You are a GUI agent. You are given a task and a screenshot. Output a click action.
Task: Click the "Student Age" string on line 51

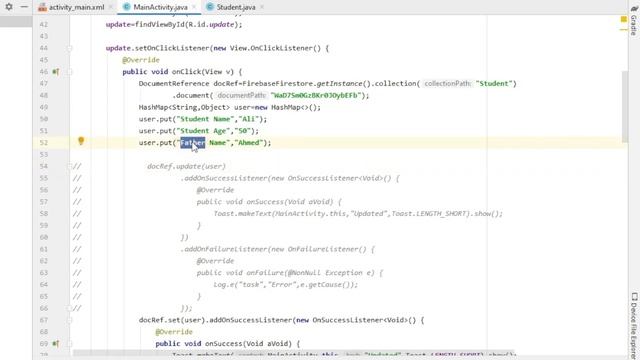203,131
